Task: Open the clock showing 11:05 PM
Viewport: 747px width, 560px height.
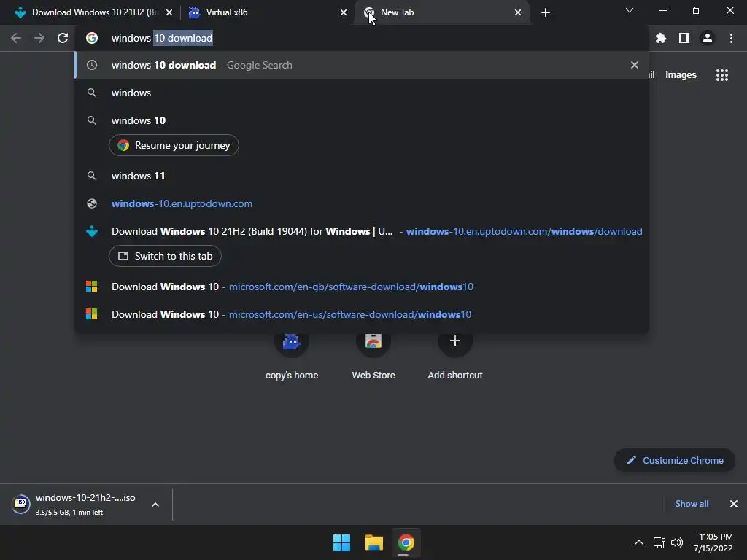Action: 713,542
